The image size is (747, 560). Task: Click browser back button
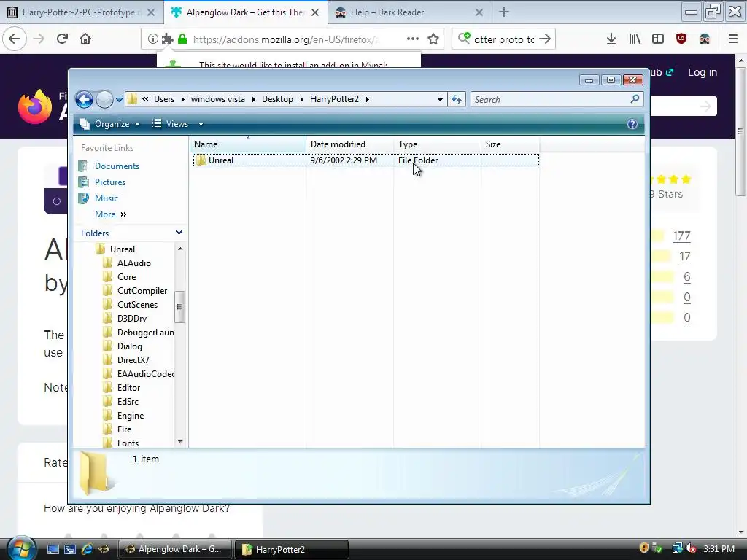click(15, 39)
